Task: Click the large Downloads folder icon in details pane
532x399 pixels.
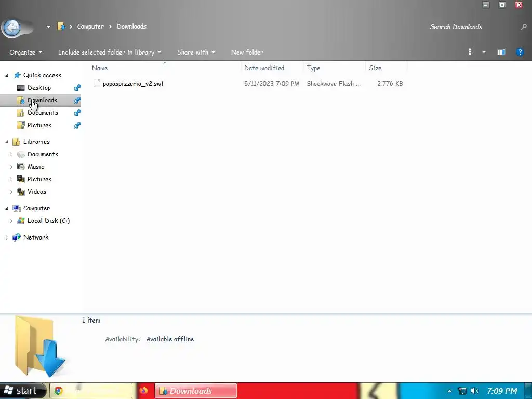Action: coord(39,346)
